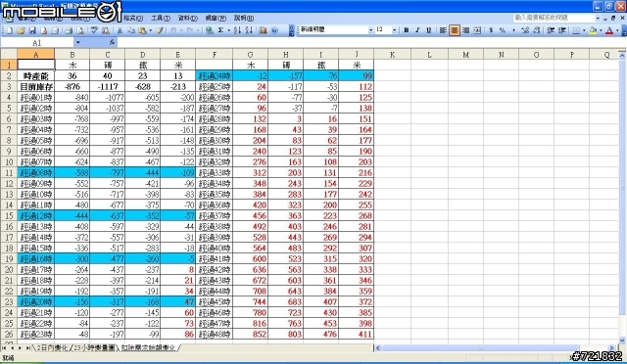This screenshot has height=364, width=627.
Task: Expand the AutoSum functions arrow
Action: tap(228, 30)
